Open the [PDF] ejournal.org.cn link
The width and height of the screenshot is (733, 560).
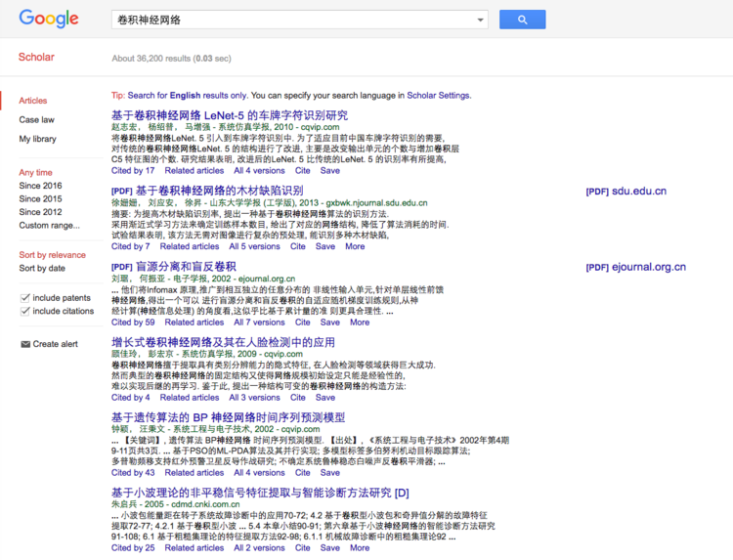tap(636, 267)
